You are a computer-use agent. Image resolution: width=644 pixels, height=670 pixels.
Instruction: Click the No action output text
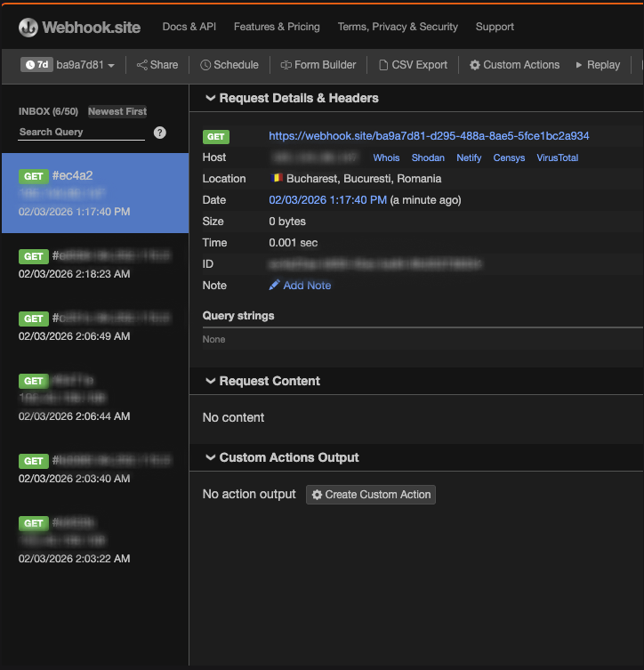(249, 495)
